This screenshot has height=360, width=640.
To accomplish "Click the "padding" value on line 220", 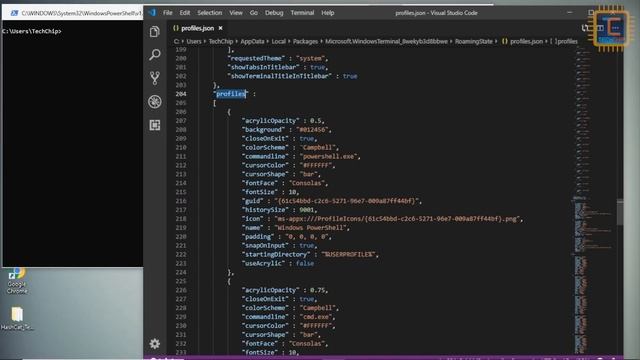I will tap(308, 237).
